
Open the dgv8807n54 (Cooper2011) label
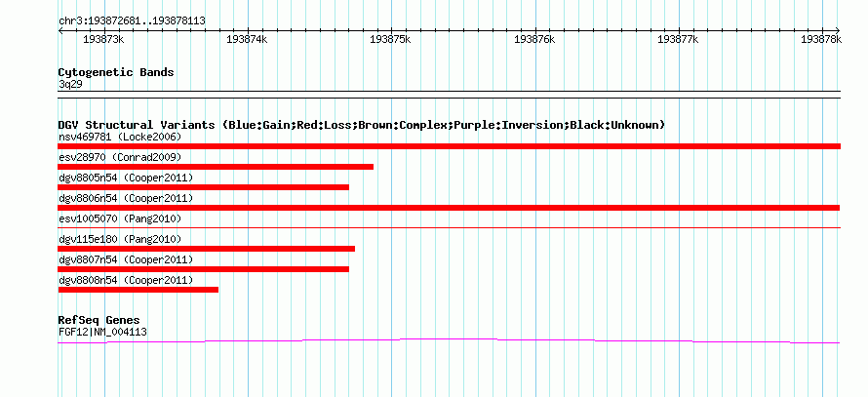[126, 259]
